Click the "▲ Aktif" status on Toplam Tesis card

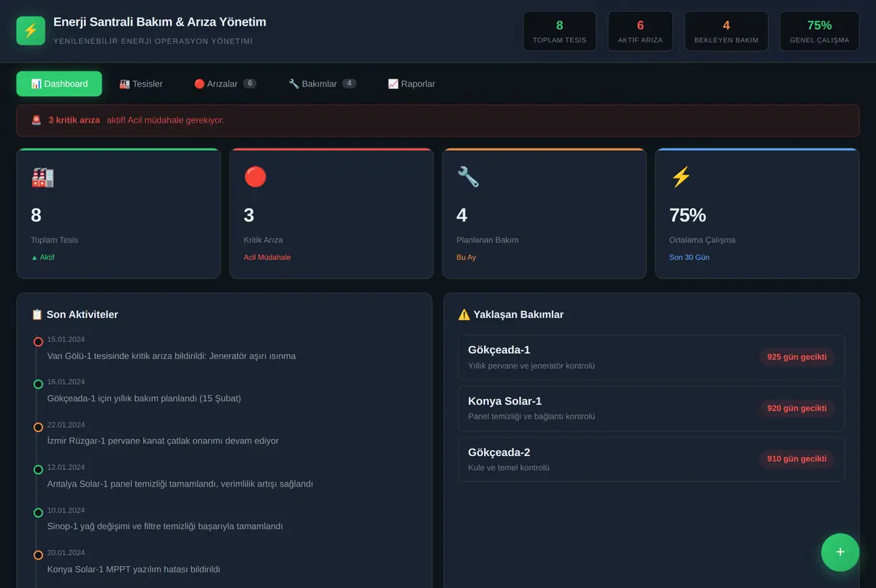click(43, 258)
